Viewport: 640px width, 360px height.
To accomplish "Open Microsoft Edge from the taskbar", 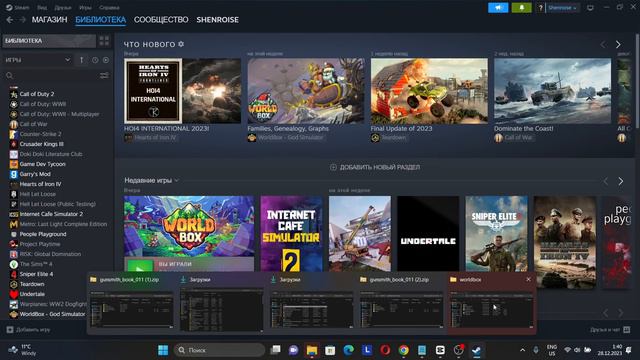I will click(x=349, y=350).
